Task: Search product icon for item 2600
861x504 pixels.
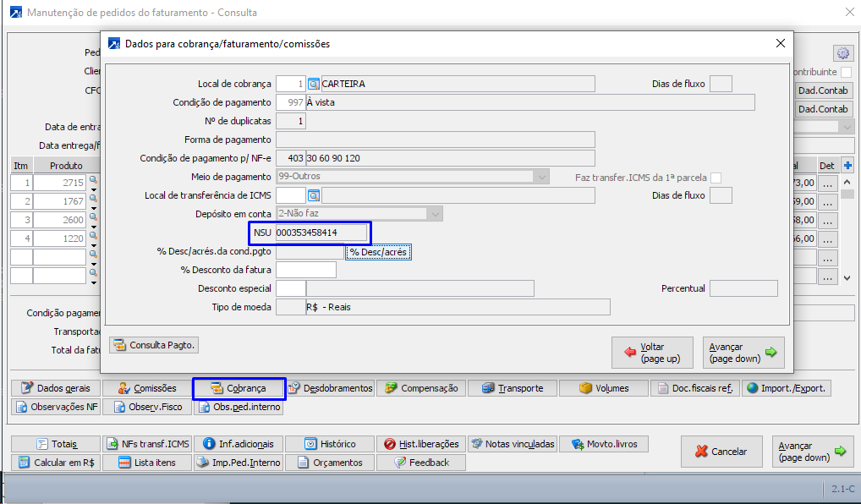Action: coord(93,217)
